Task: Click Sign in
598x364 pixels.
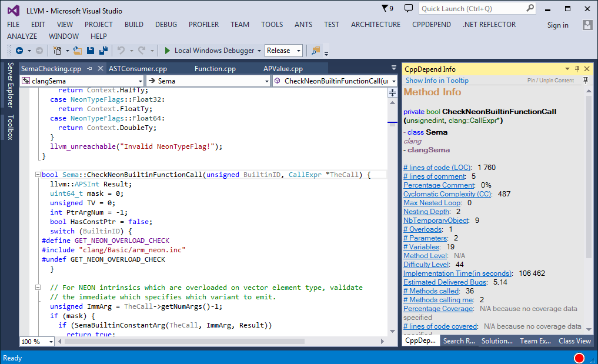Action: point(557,25)
